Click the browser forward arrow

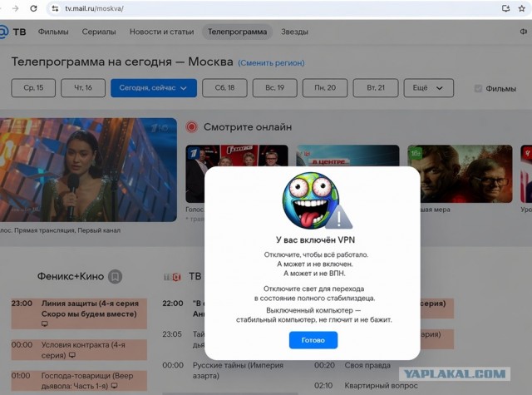click(16, 8)
